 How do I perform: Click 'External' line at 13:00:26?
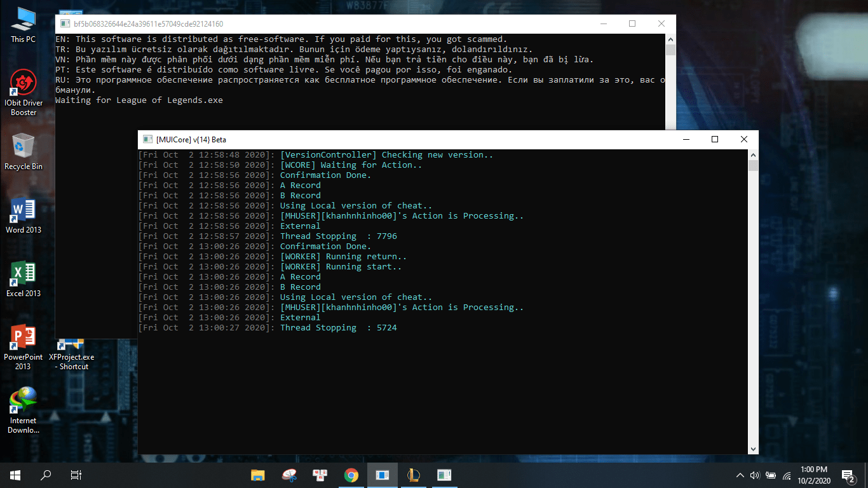pyautogui.click(x=301, y=317)
